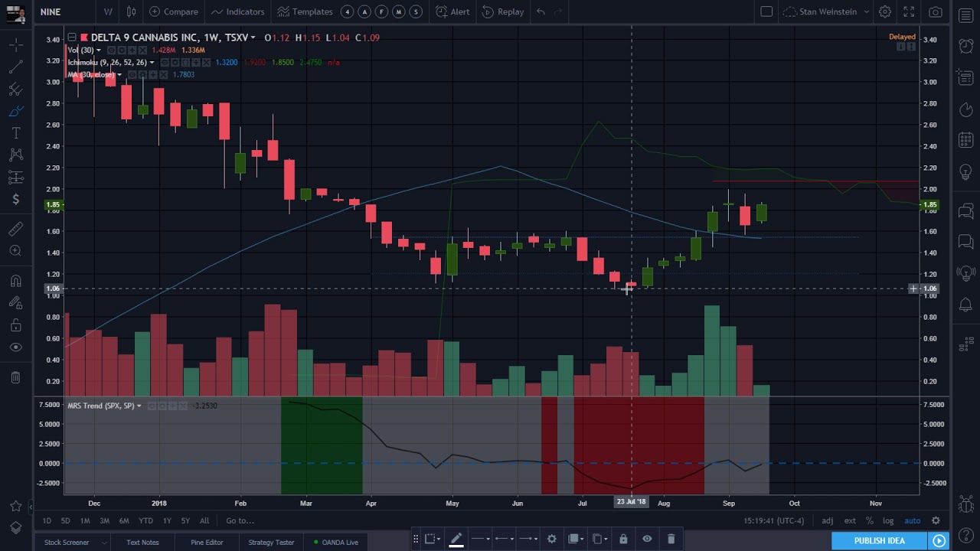Hide all drawings with left eye icon
The height and width of the screenshot is (551, 980).
(x=15, y=347)
